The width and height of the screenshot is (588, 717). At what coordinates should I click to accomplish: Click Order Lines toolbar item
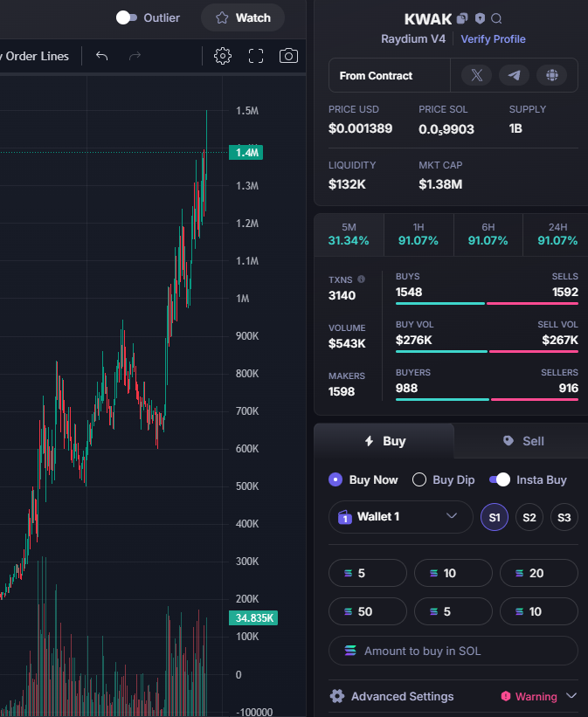coord(36,56)
